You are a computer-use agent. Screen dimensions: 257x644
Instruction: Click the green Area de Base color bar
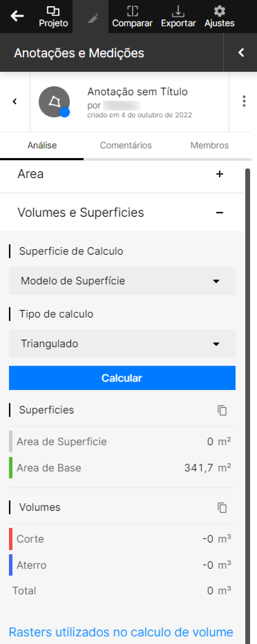click(x=10, y=468)
